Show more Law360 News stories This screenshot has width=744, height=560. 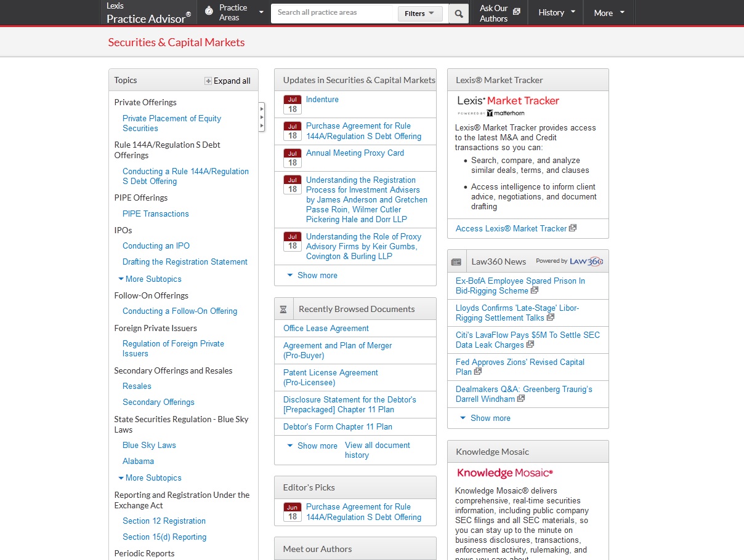pyautogui.click(x=485, y=418)
